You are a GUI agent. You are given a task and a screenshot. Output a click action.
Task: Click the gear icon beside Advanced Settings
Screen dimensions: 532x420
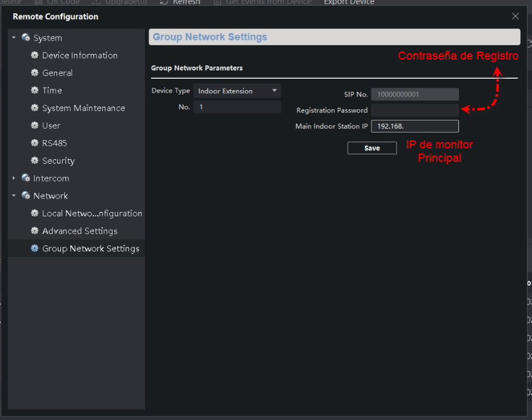[x=35, y=231]
